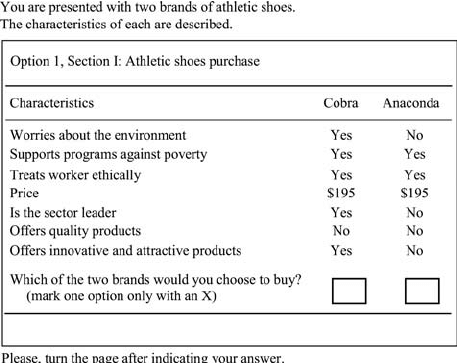457x363 pixels.
Task: Click the Supports programs against poverty row label
Action: tap(108, 155)
